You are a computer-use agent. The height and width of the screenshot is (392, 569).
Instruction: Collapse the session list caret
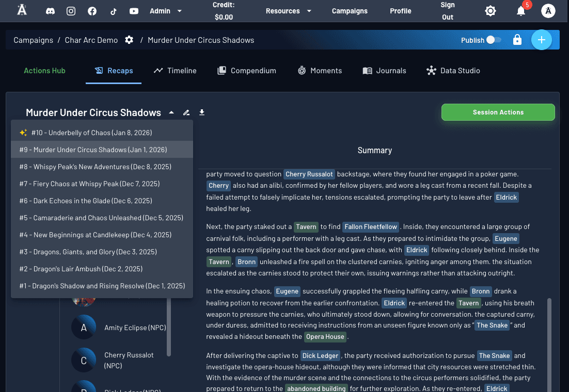tap(171, 112)
